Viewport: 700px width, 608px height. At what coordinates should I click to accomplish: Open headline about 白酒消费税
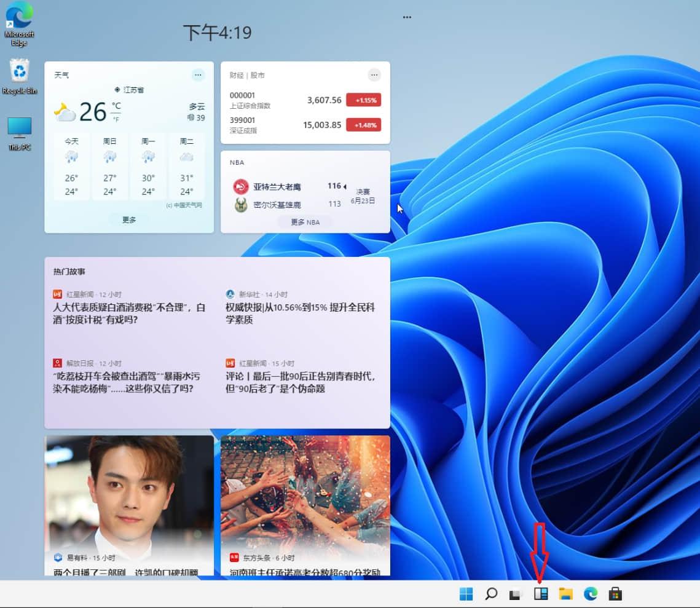[x=130, y=313]
